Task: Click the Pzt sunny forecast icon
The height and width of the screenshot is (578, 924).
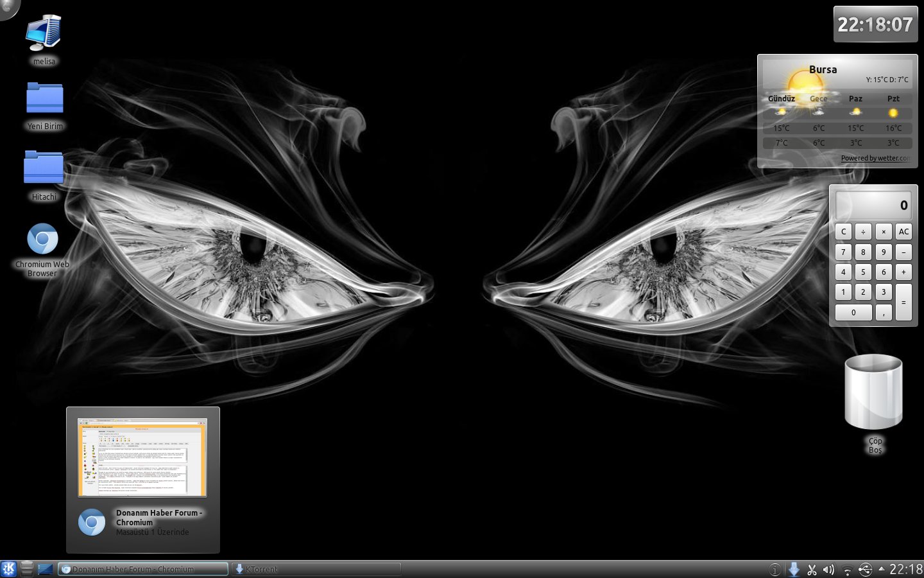Action: click(893, 113)
